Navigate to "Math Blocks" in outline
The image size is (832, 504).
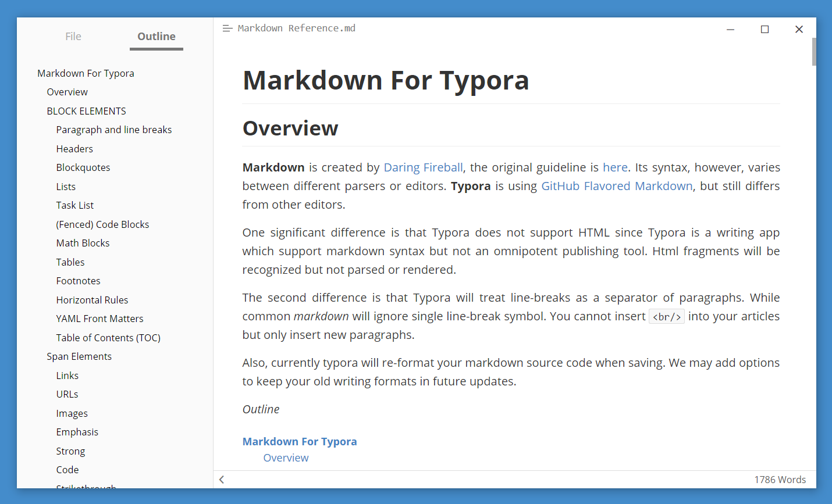pyautogui.click(x=83, y=242)
